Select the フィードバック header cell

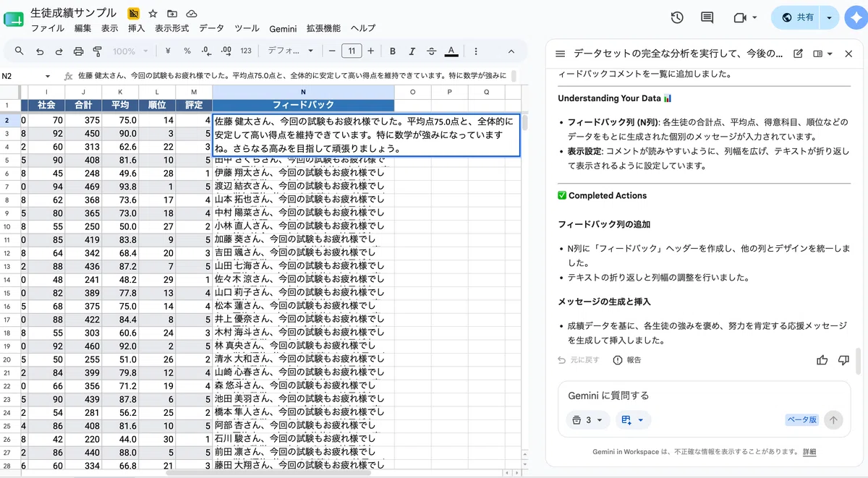[303, 106]
